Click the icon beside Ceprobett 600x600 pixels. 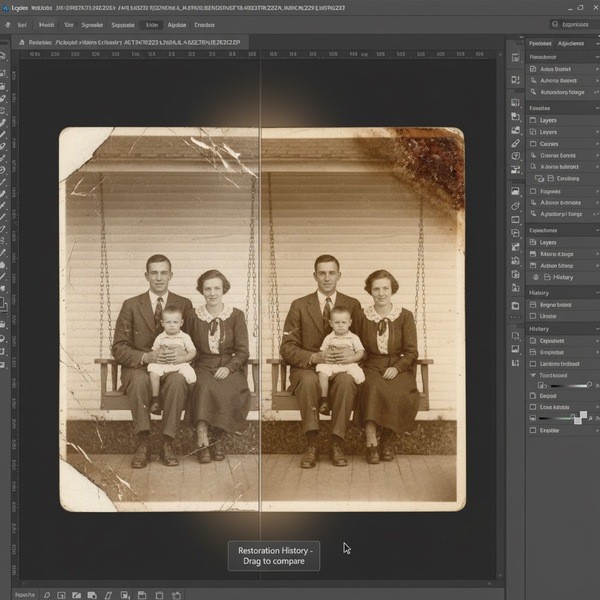(x=533, y=341)
